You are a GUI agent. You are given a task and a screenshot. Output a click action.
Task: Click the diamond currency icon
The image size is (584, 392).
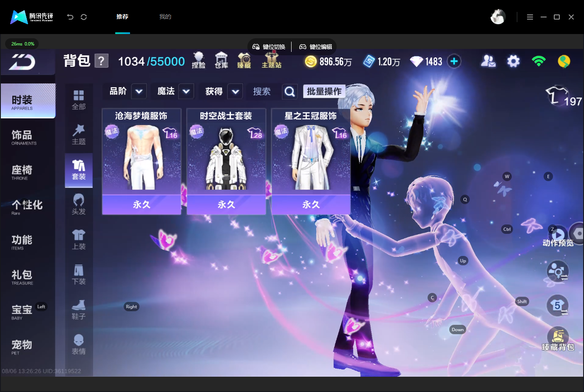click(x=416, y=62)
